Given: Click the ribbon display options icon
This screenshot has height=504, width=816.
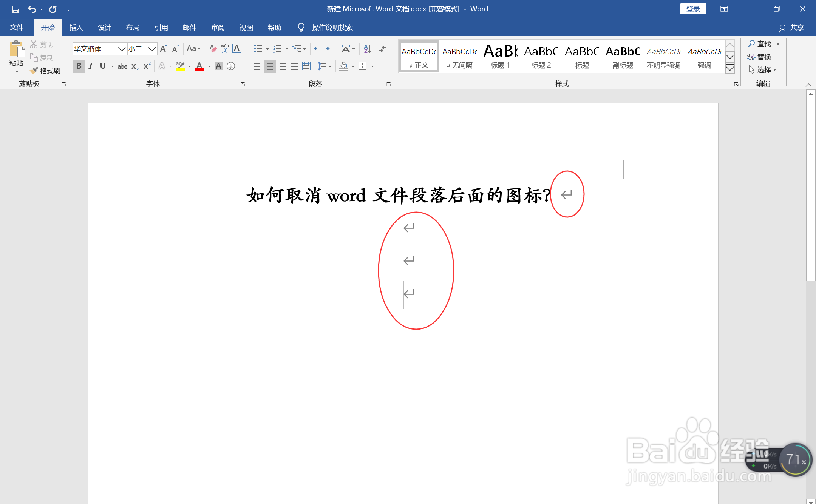Looking at the screenshot, I should (724, 9).
